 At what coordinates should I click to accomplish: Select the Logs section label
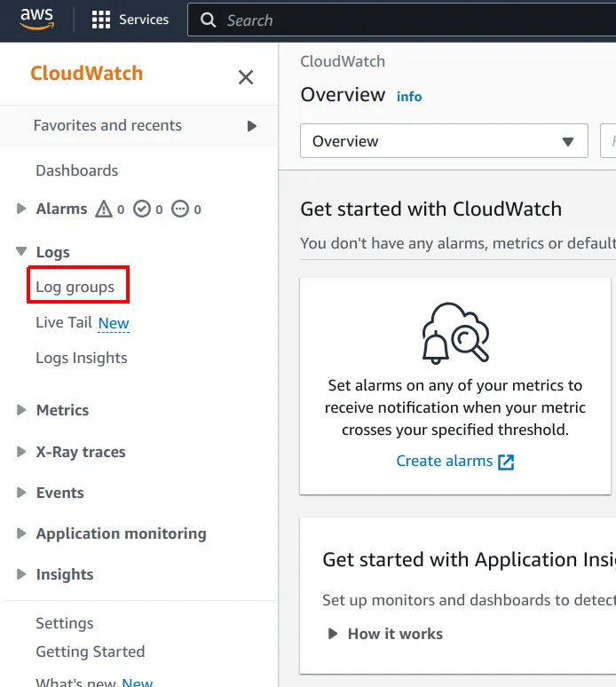tap(53, 252)
